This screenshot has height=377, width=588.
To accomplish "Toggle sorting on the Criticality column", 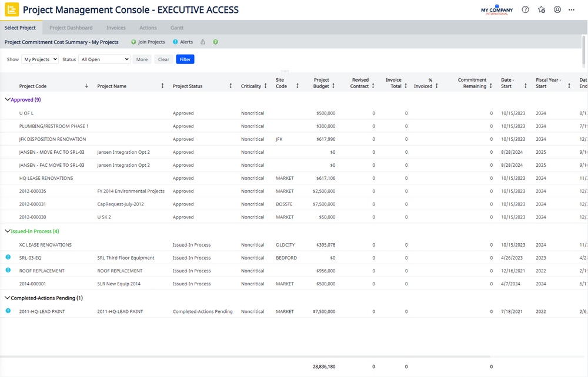I will 265,85.
